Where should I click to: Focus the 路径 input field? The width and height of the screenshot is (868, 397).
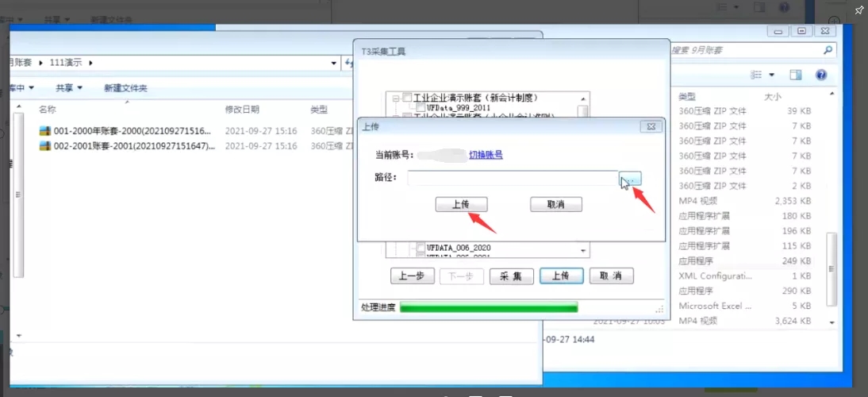click(x=513, y=179)
